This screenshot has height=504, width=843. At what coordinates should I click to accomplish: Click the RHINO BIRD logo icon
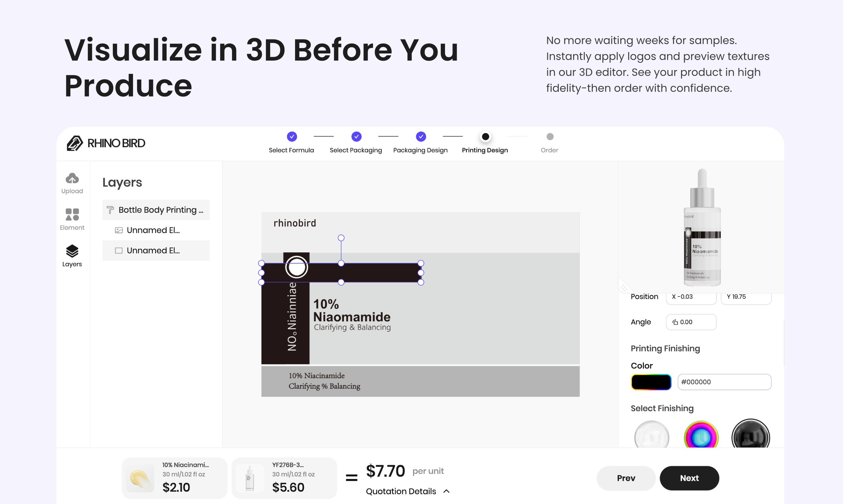(75, 143)
